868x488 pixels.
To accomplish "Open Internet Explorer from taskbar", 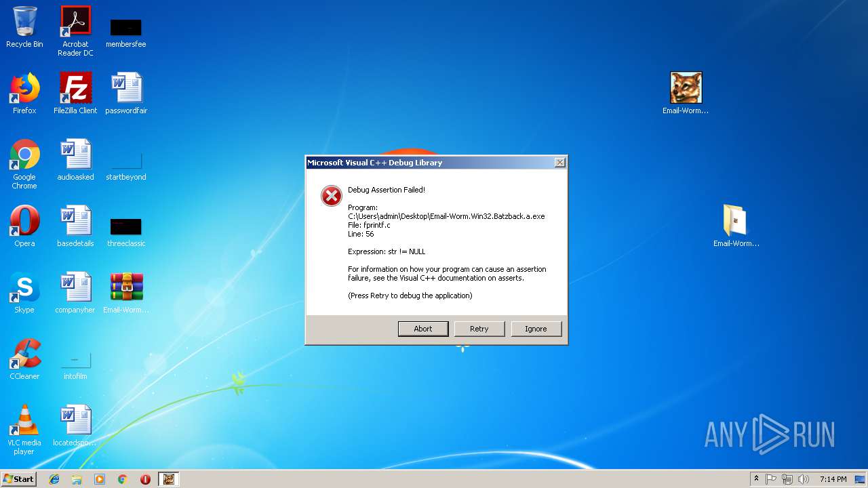I will 54,479.
